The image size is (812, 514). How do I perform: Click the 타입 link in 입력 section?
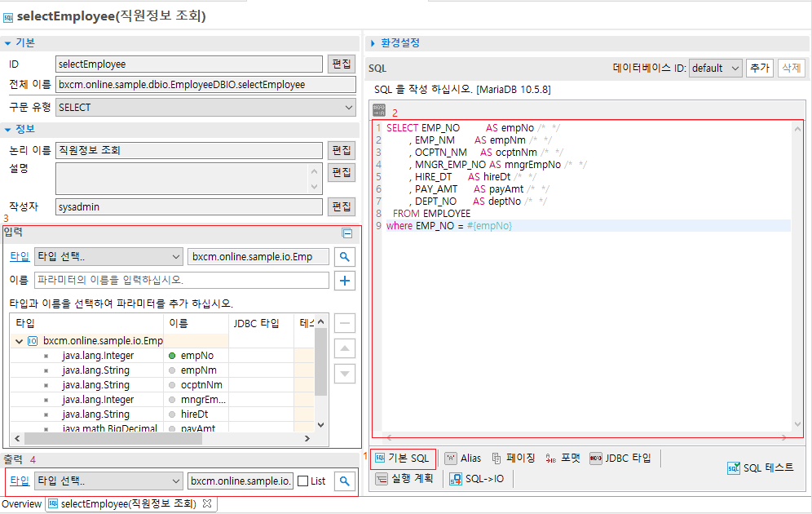pos(19,256)
